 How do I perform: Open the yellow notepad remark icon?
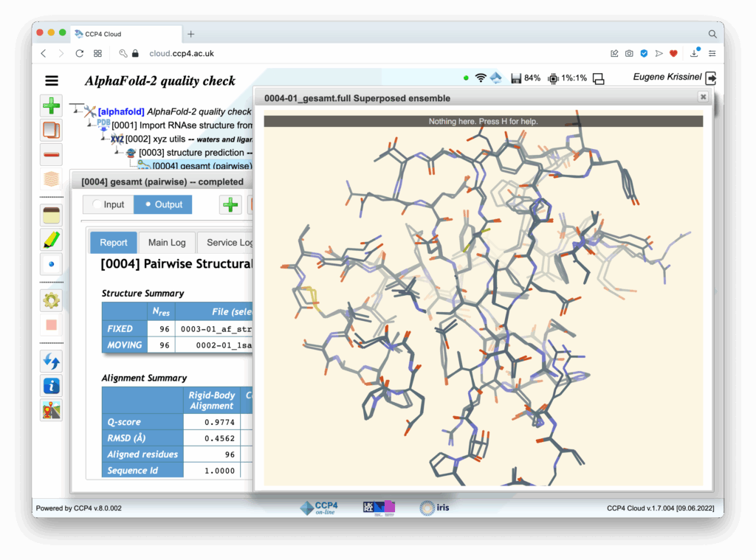pyautogui.click(x=52, y=215)
